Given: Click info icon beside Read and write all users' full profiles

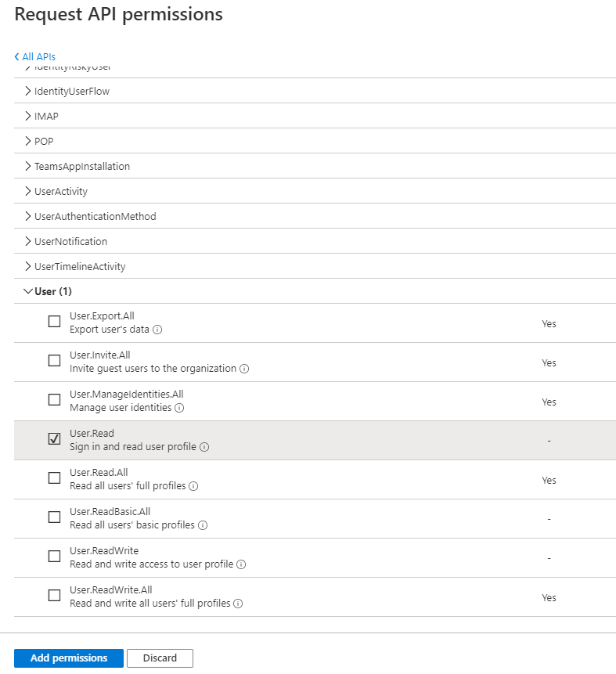Looking at the screenshot, I should coord(238,604).
